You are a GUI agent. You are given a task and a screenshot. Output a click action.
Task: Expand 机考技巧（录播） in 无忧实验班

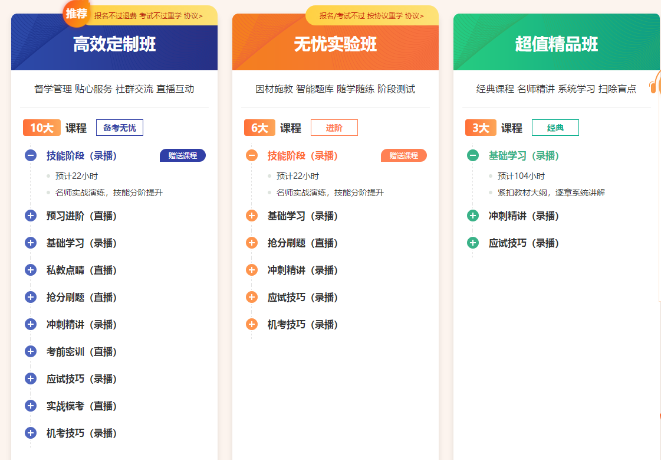click(x=251, y=324)
